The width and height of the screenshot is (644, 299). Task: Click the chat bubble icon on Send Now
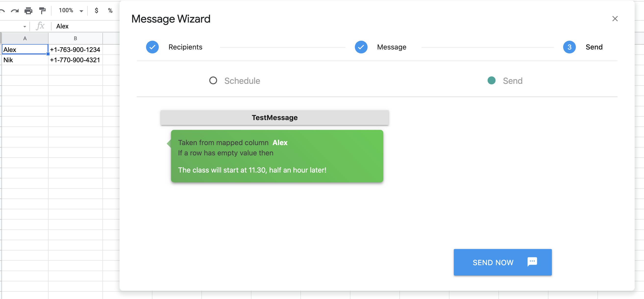532,262
